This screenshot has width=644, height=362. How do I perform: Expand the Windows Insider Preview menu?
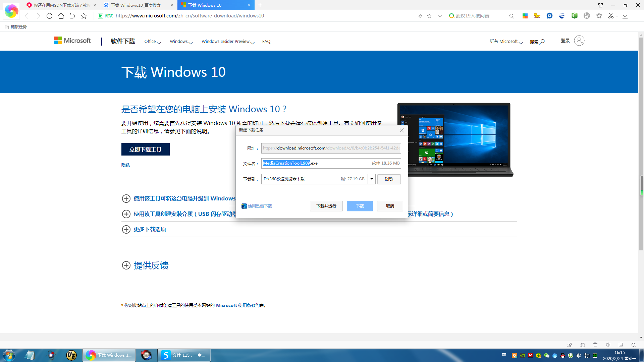pos(228,42)
